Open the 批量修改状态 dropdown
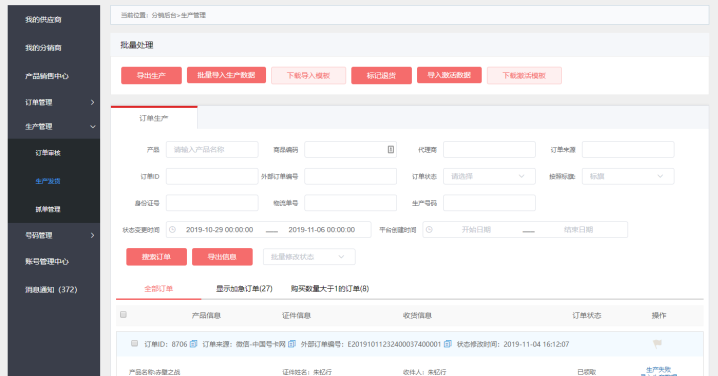718x376 pixels. (x=309, y=256)
